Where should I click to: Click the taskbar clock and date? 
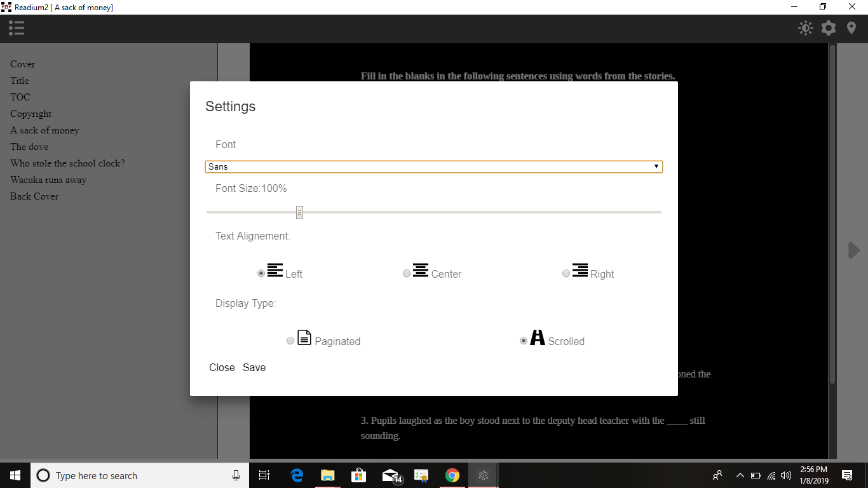click(814, 475)
